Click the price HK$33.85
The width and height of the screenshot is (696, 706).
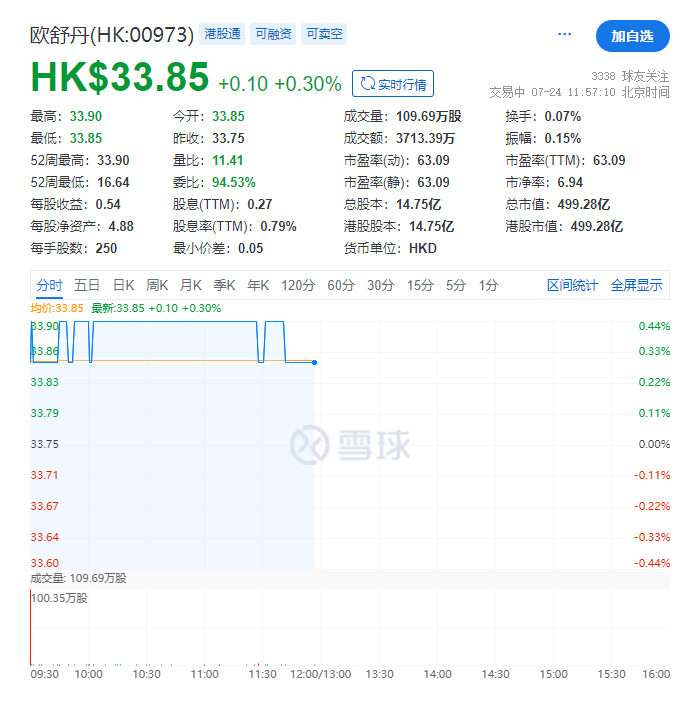coord(120,77)
